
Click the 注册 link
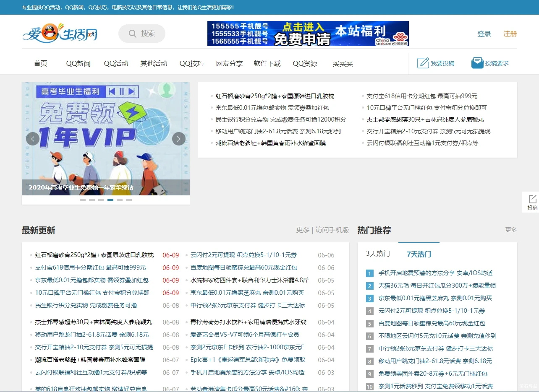click(x=510, y=34)
